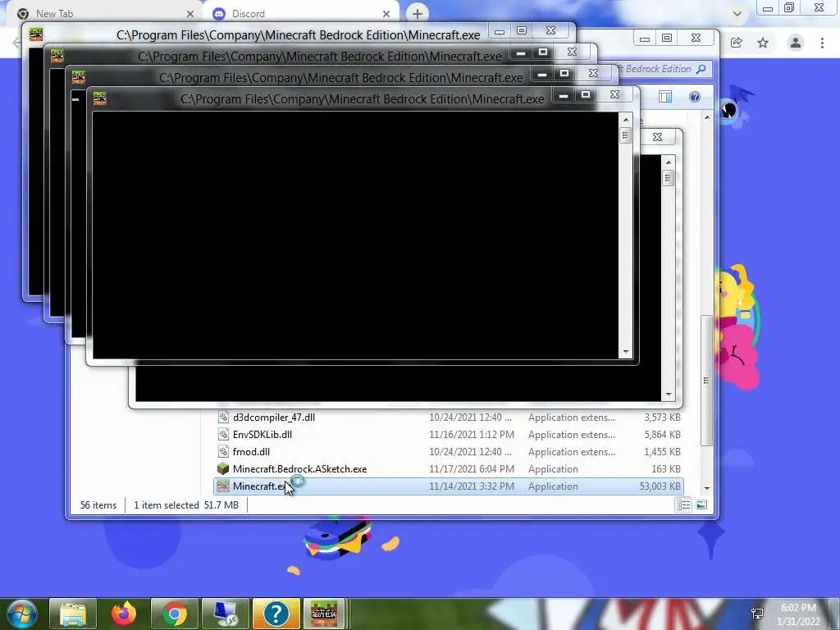Click the 53,003 KB size cell
Image resolution: width=840 pixels, height=630 pixels.
tap(660, 486)
